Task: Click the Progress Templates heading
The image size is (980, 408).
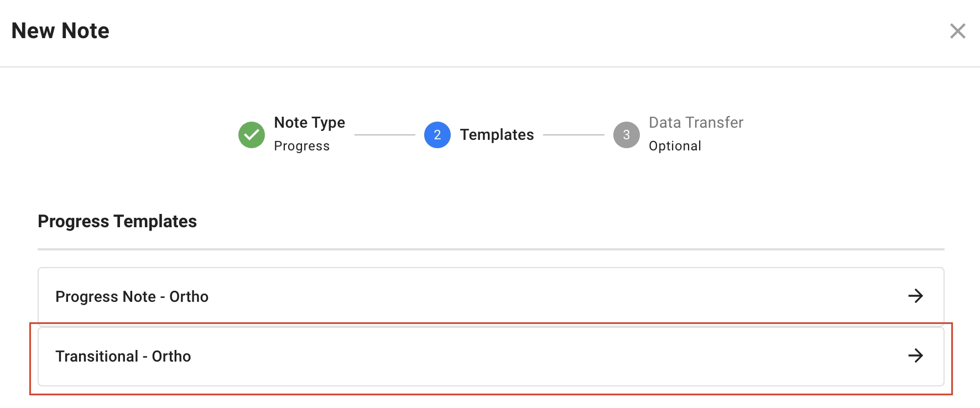Action: tap(117, 221)
